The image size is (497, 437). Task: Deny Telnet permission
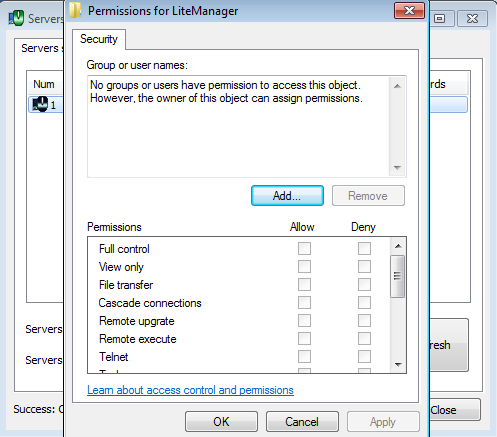coord(364,356)
